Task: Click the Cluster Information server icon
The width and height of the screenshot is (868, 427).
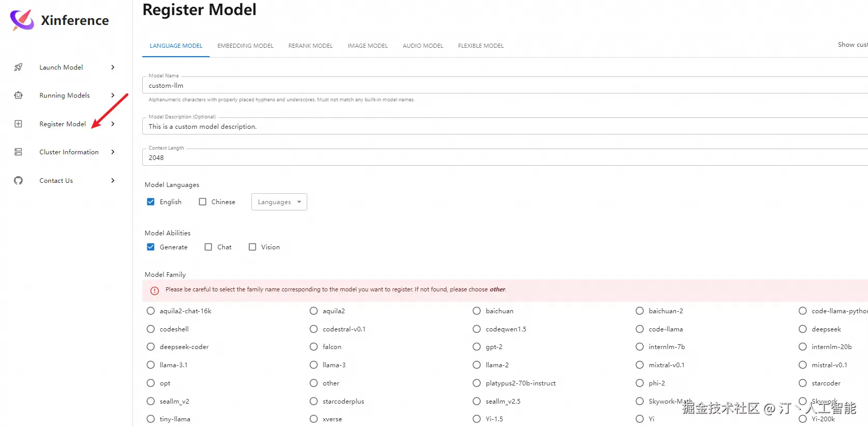Action: (18, 152)
